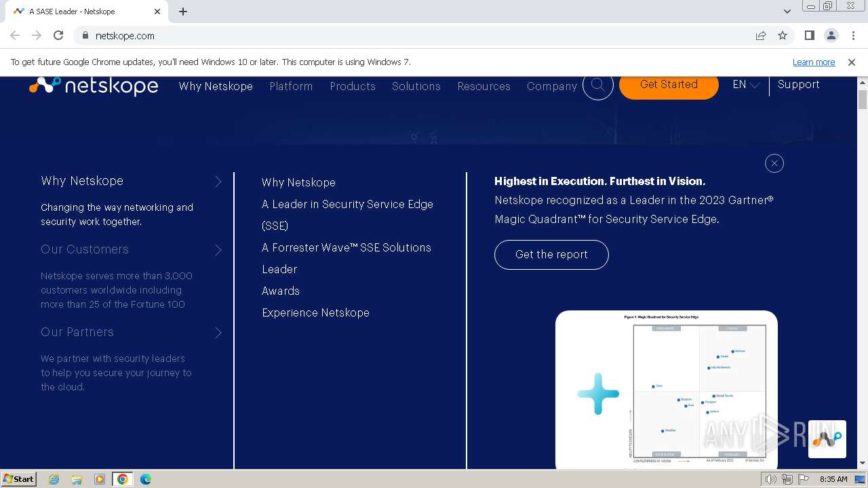The width and height of the screenshot is (868, 488).
Task: Click the 8:35 AM clock
Action: (x=833, y=479)
